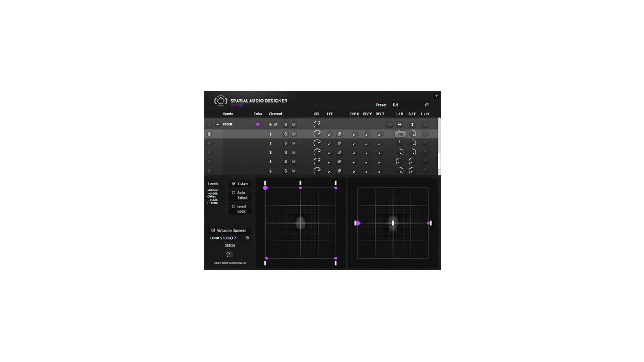Screen dimensions: 644x362
Task: Click the Levels panel label
Action: 213,184
